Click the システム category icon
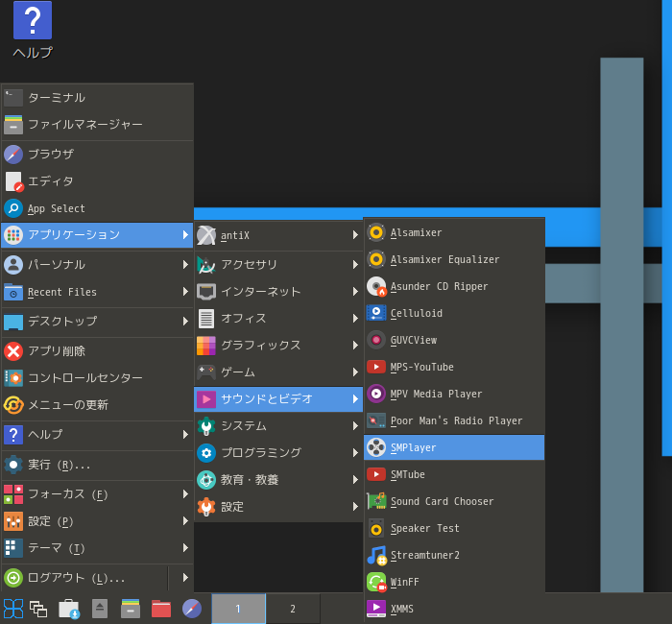The image size is (672, 624). point(206,426)
